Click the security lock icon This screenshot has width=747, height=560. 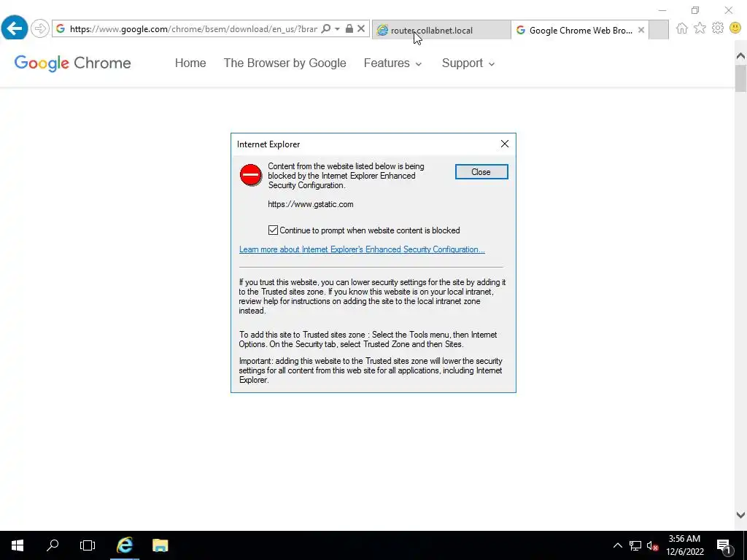(349, 29)
